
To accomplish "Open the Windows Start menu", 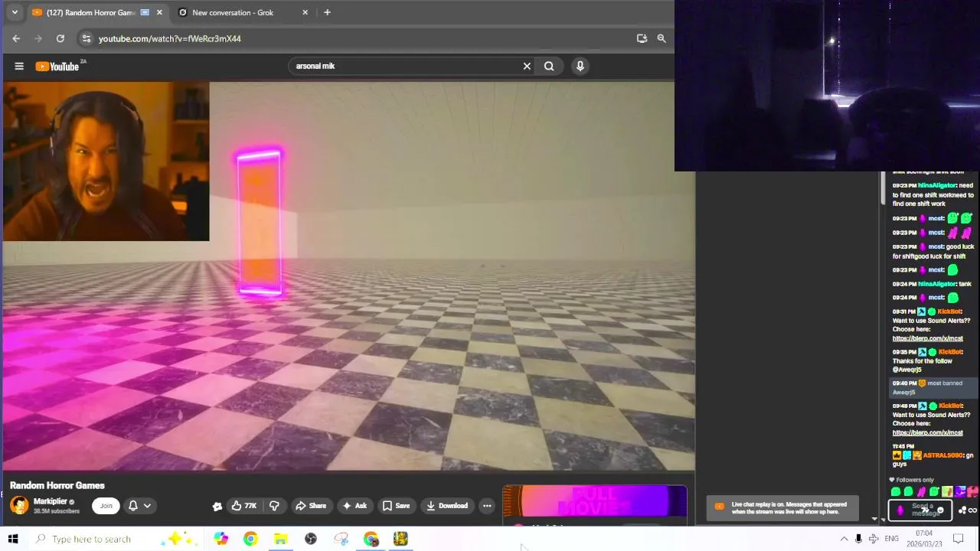I will pos(12,539).
